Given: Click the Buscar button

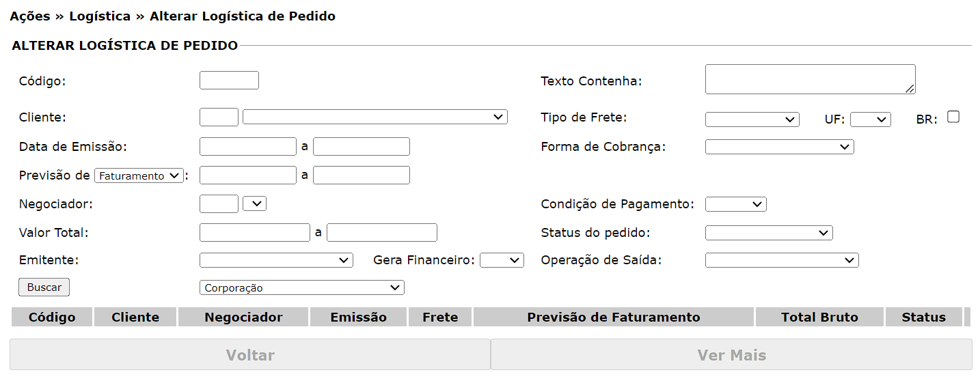Looking at the screenshot, I should (44, 287).
